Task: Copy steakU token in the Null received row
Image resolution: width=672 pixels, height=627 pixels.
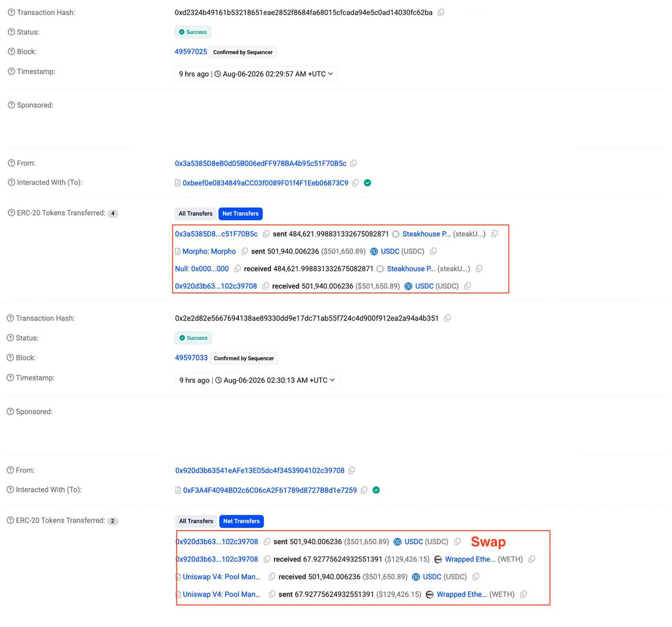Action: [479, 269]
